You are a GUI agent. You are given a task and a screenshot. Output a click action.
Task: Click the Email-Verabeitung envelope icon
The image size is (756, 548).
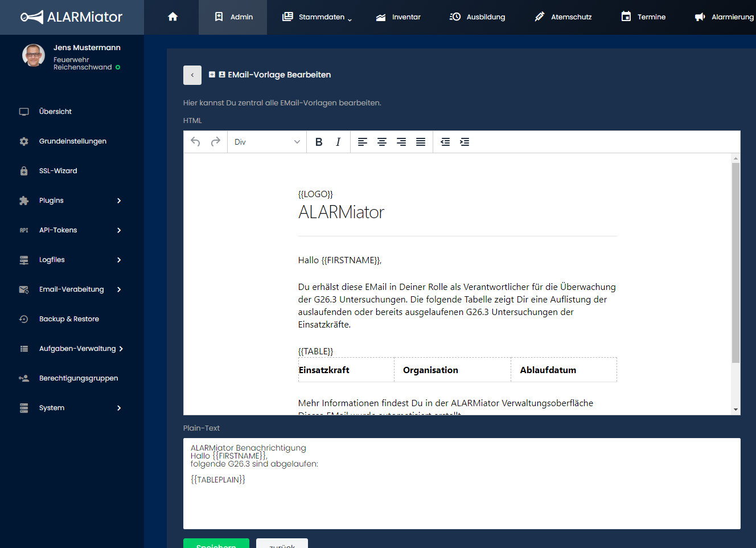click(x=24, y=289)
